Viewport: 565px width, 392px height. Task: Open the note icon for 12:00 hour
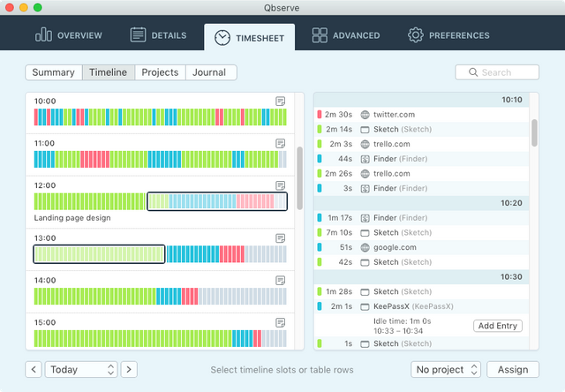click(281, 185)
